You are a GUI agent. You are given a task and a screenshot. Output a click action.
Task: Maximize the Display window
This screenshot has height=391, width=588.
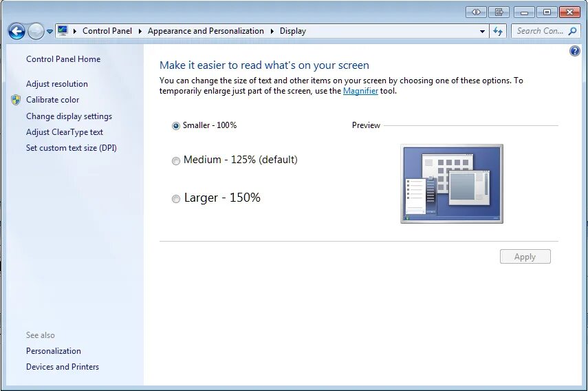(x=547, y=12)
